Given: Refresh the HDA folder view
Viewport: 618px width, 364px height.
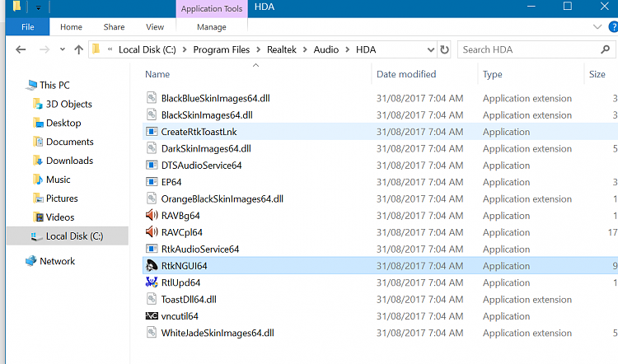Looking at the screenshot, I should [x=445, y=49].
